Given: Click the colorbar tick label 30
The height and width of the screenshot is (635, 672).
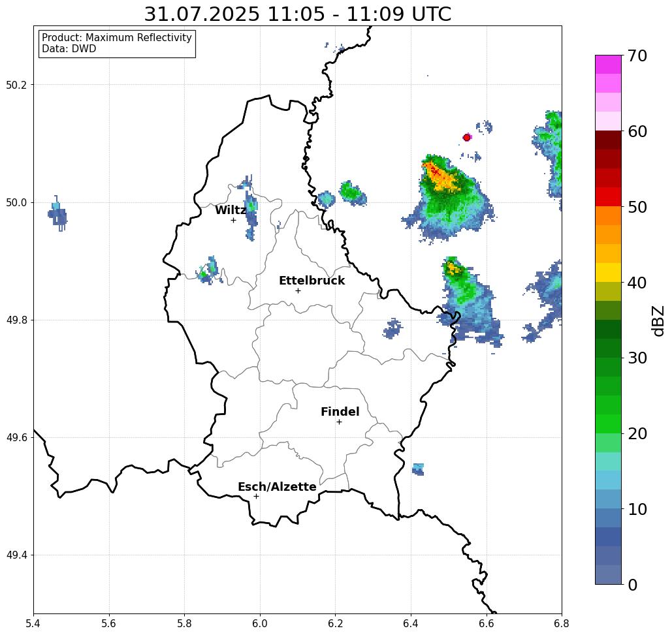Looking at the screenshot, I should [x=637, y=358].
